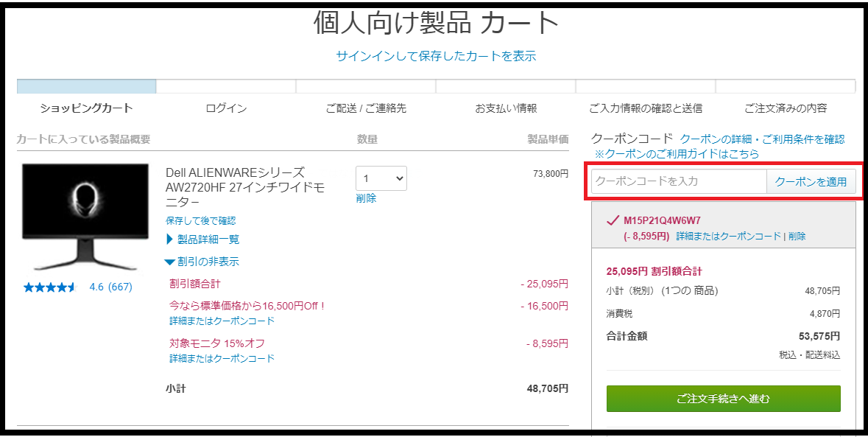Click the 25,095円 割引額合計 text in summary
868x437 pixels.
point(654,271)
